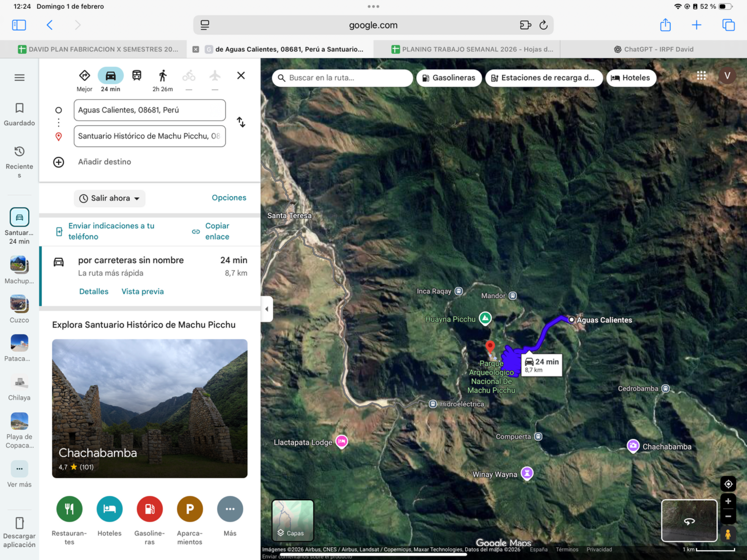Collapse the side panel arrow
747x560 pixels.
(267, 309)
